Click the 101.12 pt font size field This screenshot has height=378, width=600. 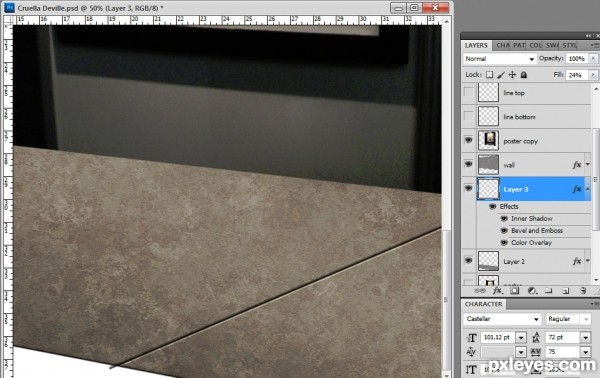(x=497, y=337)
